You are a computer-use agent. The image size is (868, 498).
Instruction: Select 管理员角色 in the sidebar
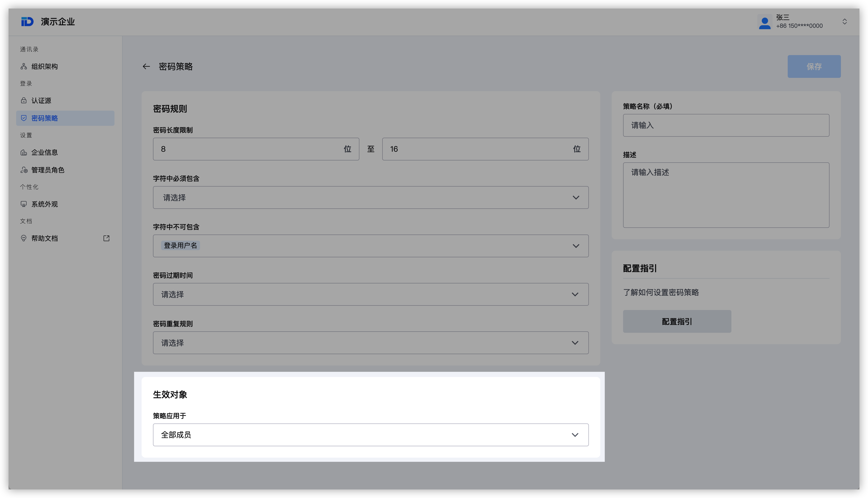coord(48,170)
